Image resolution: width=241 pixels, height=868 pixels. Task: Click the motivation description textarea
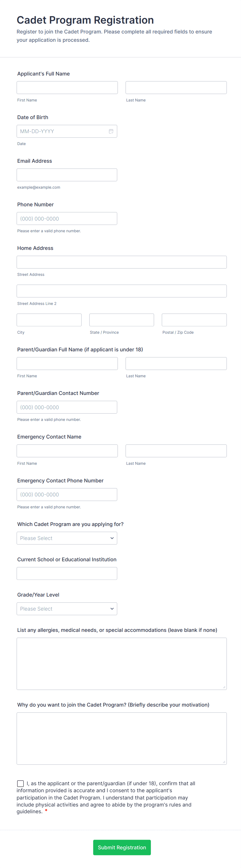click(x=122, y=738)
